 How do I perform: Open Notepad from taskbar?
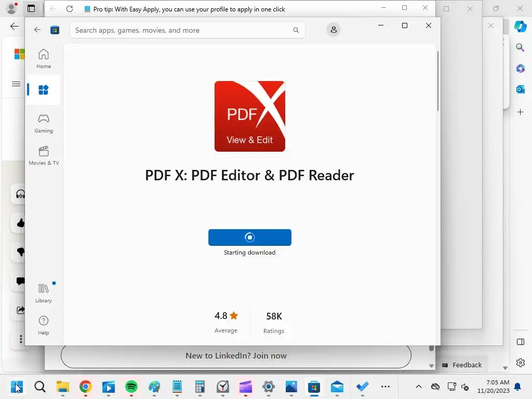click(x=177, y=387)
